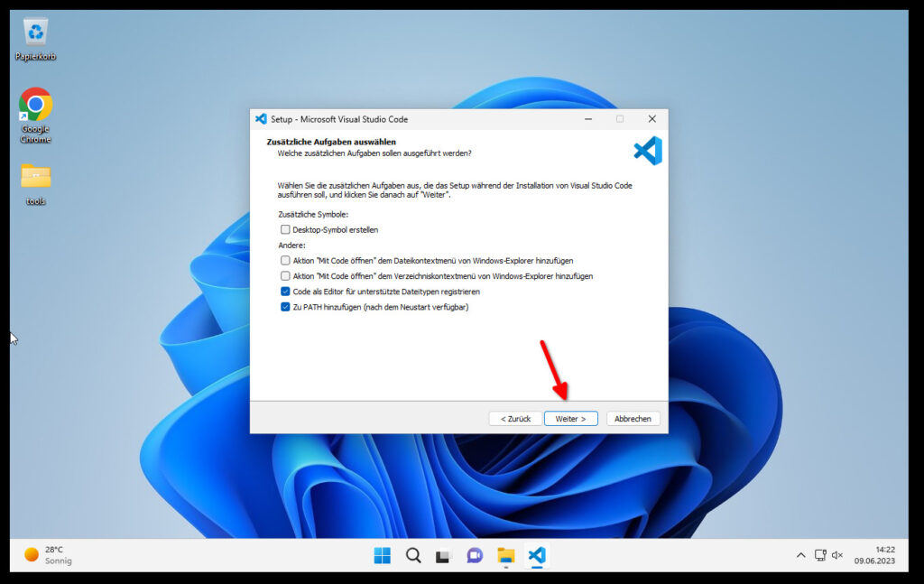Open Task View from the taskbar
924x584 pixels.
coord(444,555)
